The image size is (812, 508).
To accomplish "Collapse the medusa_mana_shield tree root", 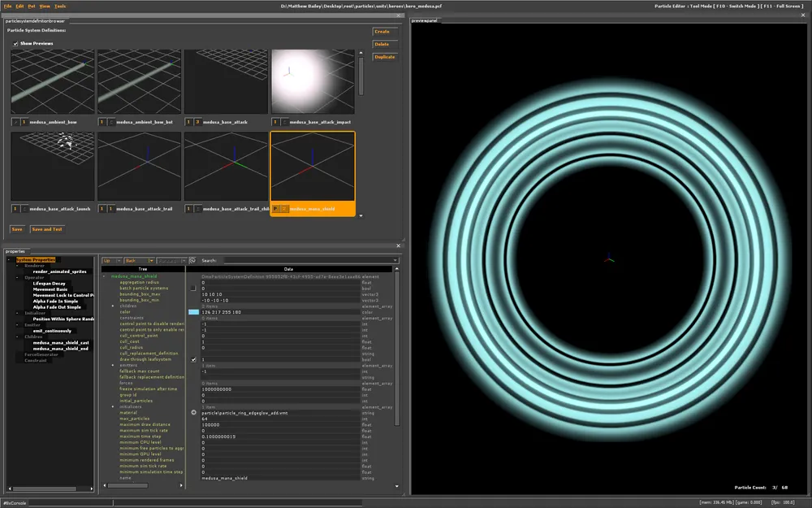I will 104,276.
